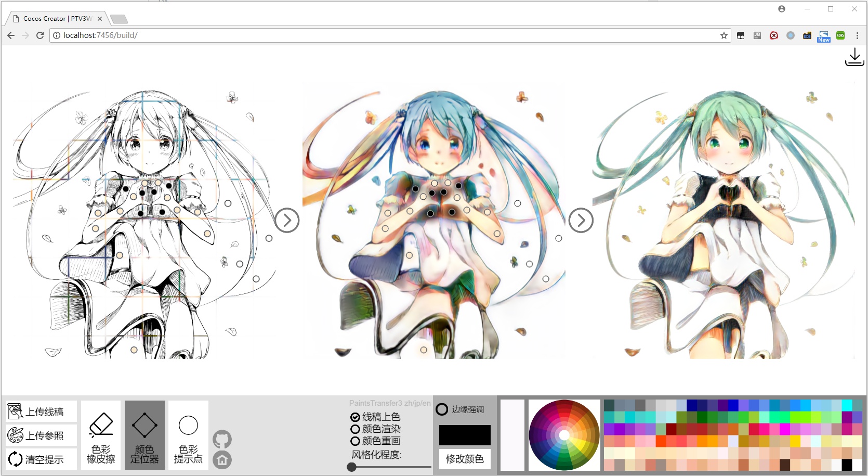Click the cyan swatch at the palette's top right
The width and height of the screenshot is (868, 476).
coord(847,405)
